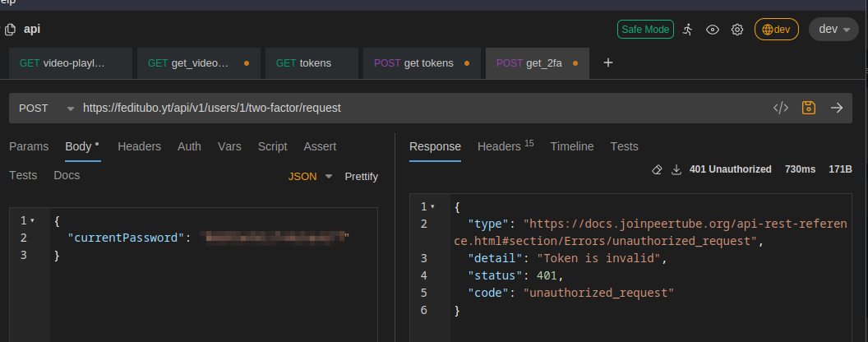Clear response with the eraser icon

(x=657, y=169)
